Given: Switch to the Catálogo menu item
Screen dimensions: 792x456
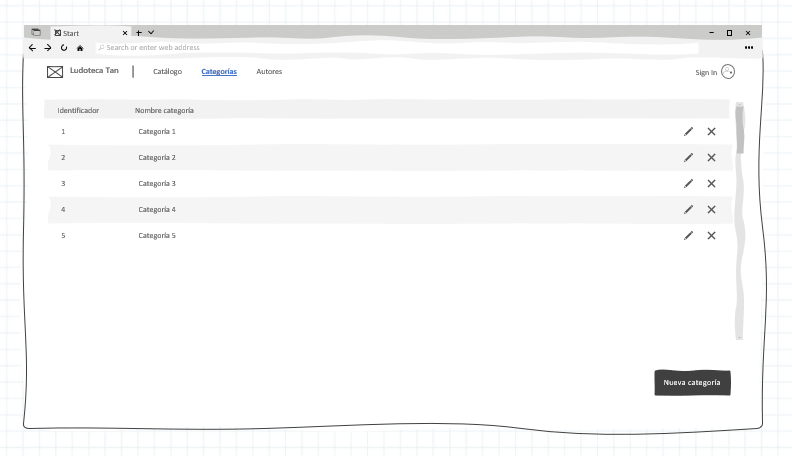Looking at the screenshot, I should (x=167, y=72).
